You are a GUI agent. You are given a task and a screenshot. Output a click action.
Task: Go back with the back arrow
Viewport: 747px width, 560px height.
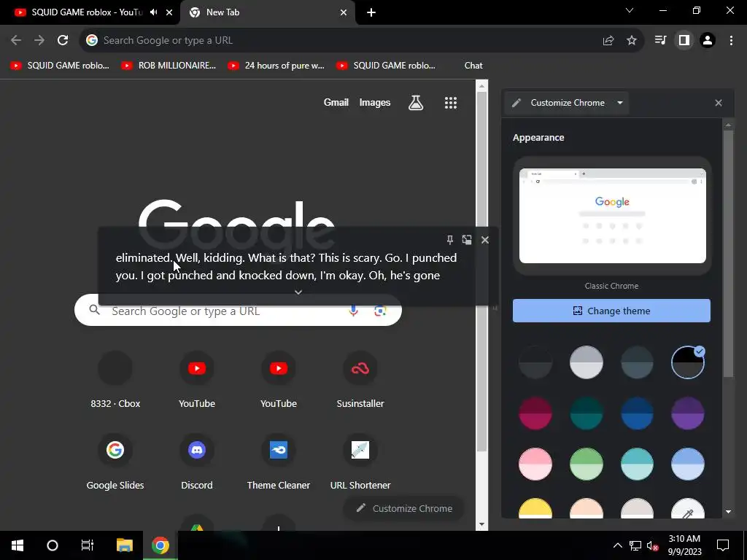click(x=16, y=40)
